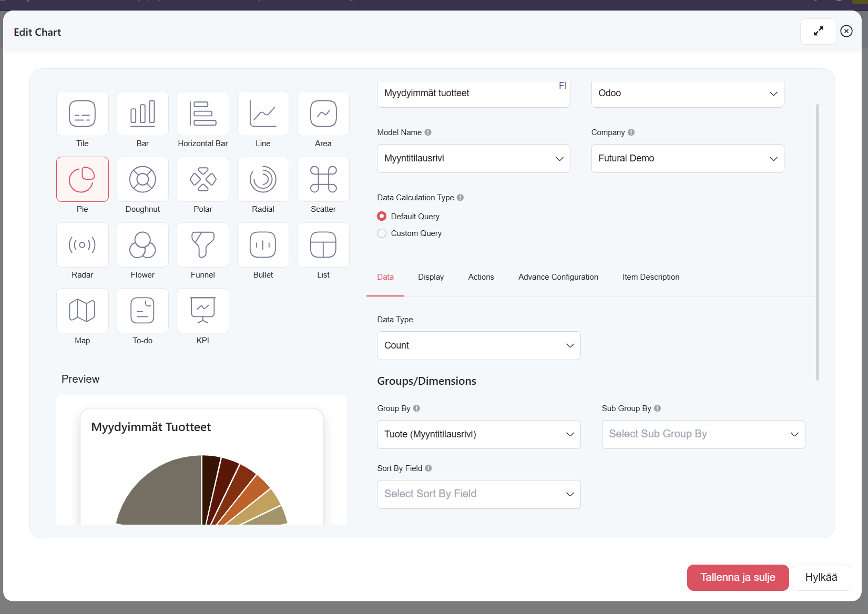Open the Advance Configuration tab
This screenshot has height=614, width=868.
(x=558, y=277)
